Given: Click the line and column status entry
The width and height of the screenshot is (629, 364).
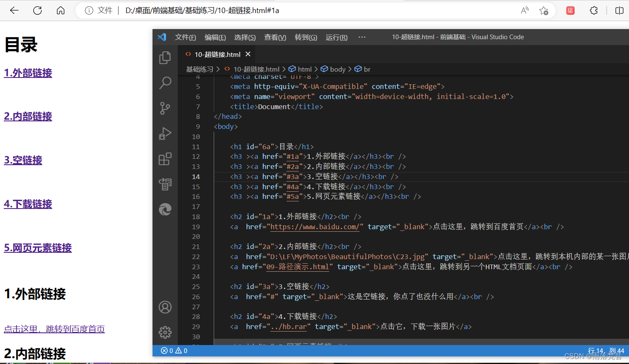Looking at the screenshot, I should [606, 351].
